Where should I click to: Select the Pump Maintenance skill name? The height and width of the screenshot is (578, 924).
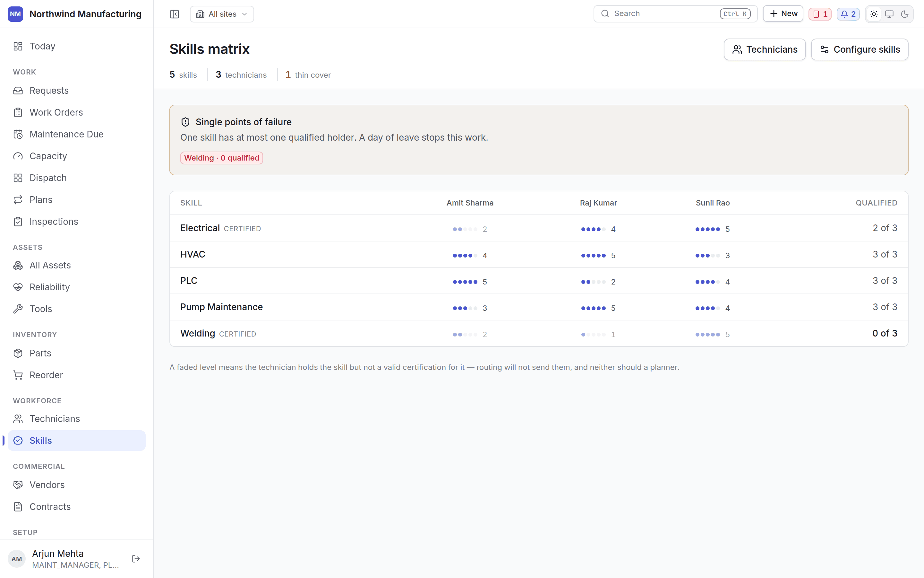pos(221,307)
